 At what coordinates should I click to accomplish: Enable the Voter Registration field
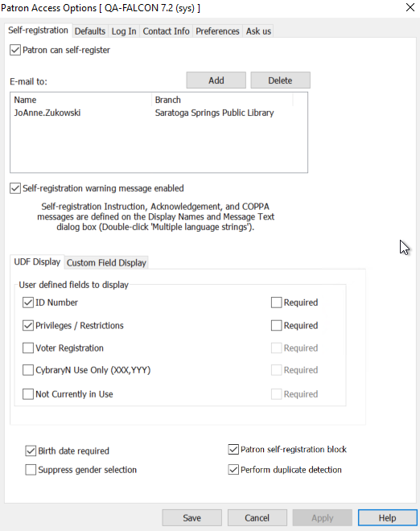(28, 348)
